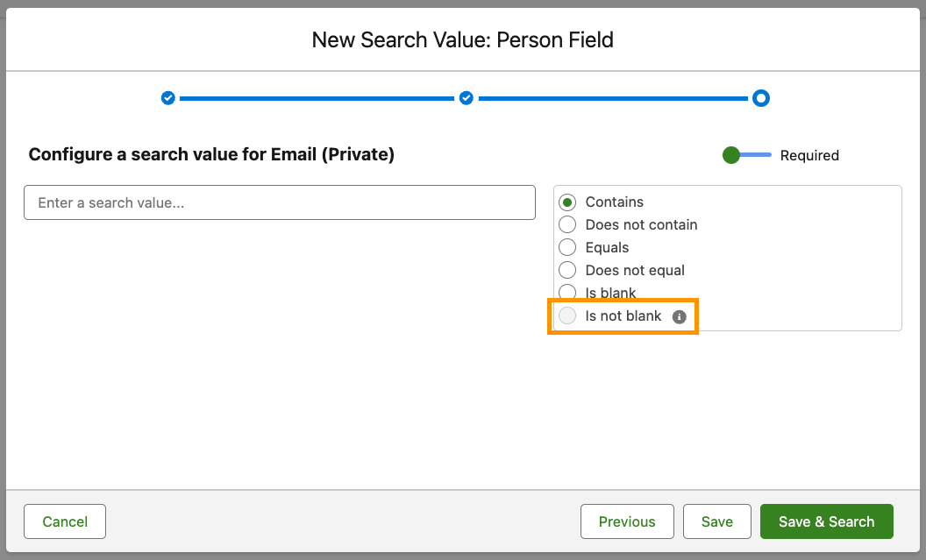Image resolution: width=926 pixels, height=560 pixels.
Task: Select the Contains radio option
Action: (567, 202)
